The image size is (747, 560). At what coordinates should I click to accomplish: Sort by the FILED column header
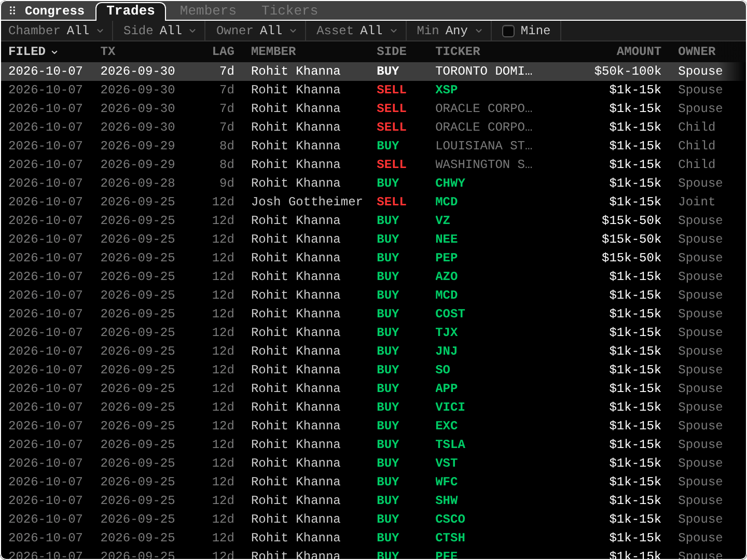(33, 51)
